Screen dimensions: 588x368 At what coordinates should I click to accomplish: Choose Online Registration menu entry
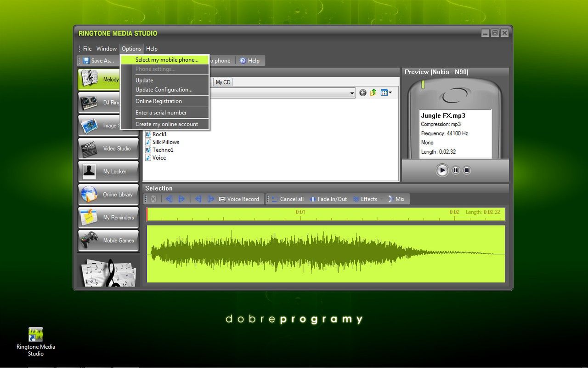point(165,101)
